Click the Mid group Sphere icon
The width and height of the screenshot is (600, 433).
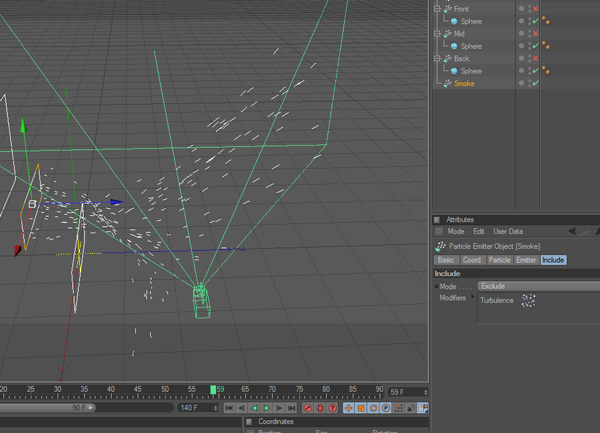[x=455, y=46]
